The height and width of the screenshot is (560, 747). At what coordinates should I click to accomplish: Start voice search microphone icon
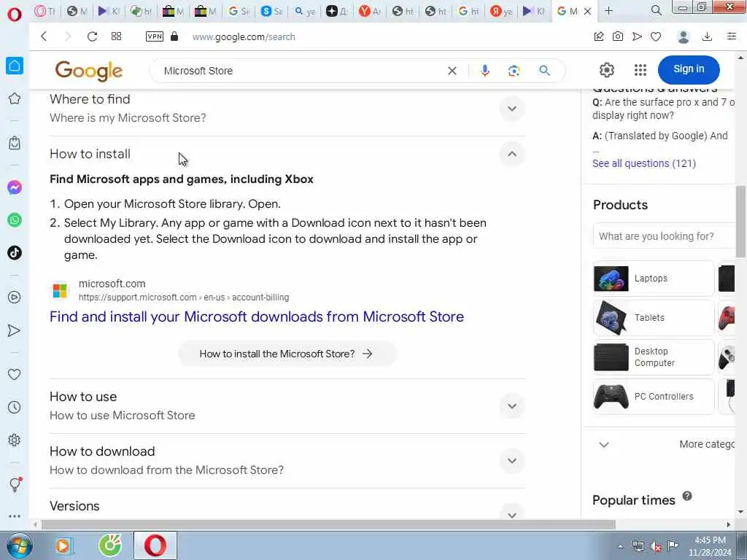coord(485,71)
